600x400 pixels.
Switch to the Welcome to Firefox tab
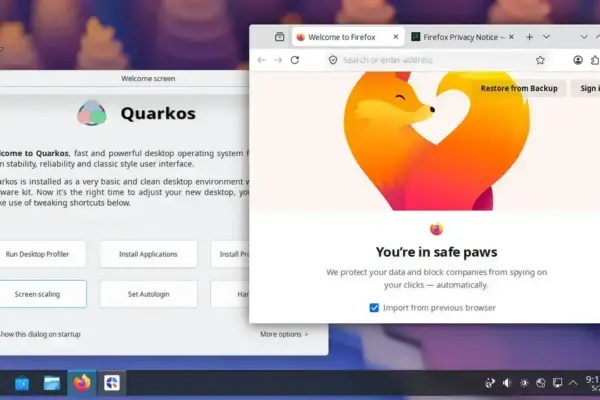point(347,37)
